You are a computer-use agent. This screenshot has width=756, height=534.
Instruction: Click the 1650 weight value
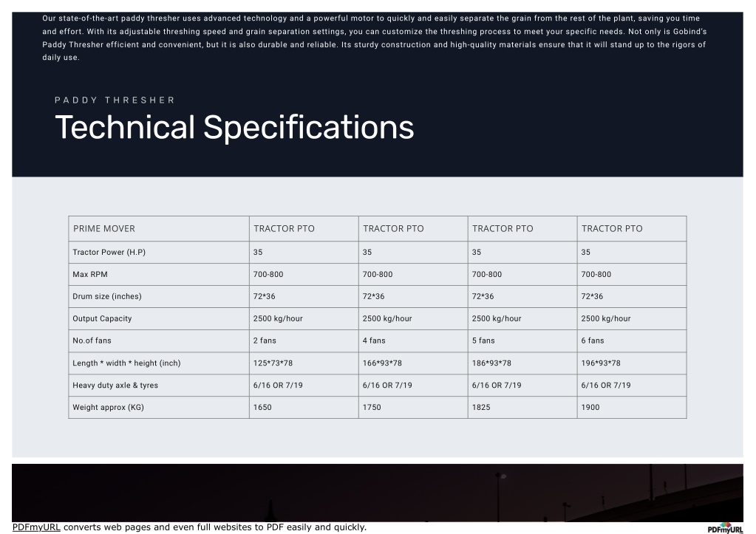click(262, 407)
